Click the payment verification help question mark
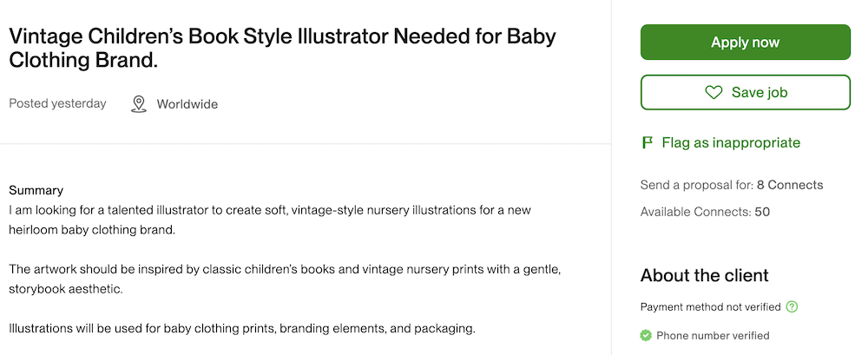The width and height of the screenshot is (868, 355). [792, 306]
